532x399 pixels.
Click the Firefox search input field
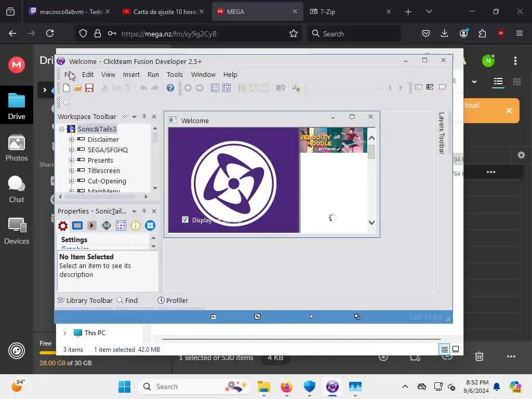click(x=354, y=33)
